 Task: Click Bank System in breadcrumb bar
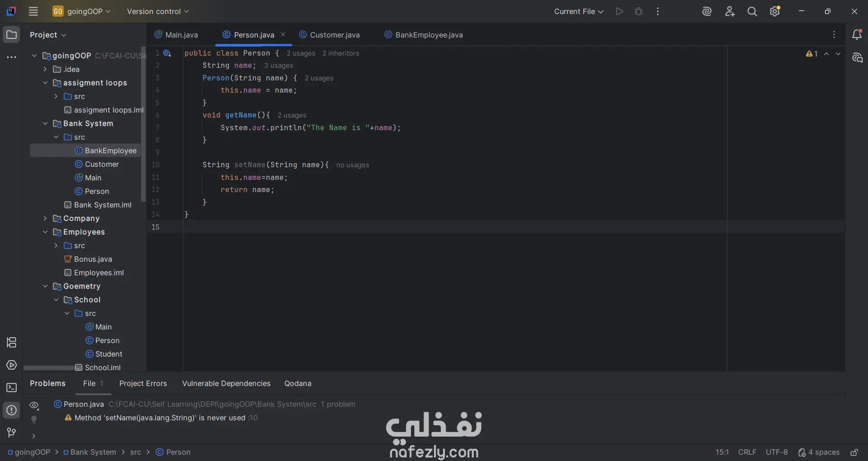pyautogui.click(x=90, y=452)
